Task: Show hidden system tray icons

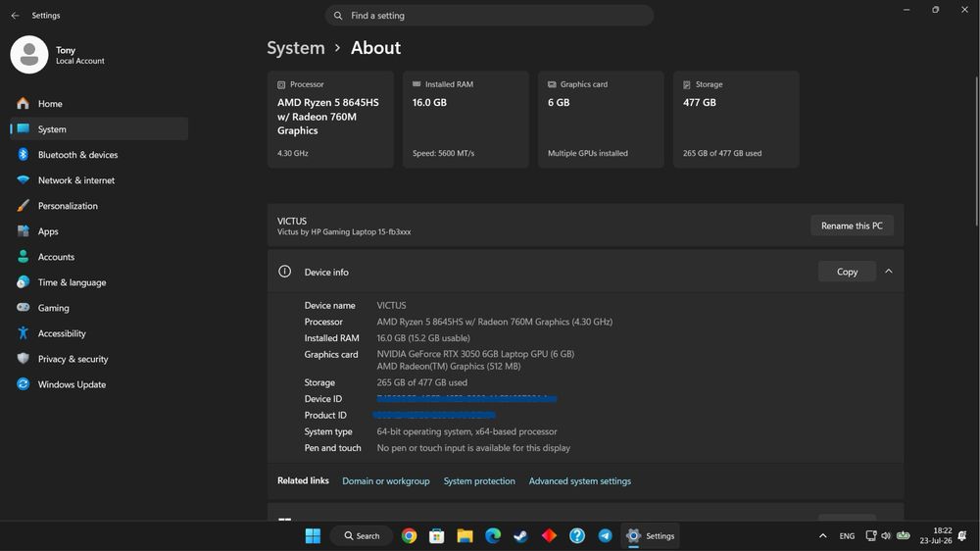Action: click(823, 536)
